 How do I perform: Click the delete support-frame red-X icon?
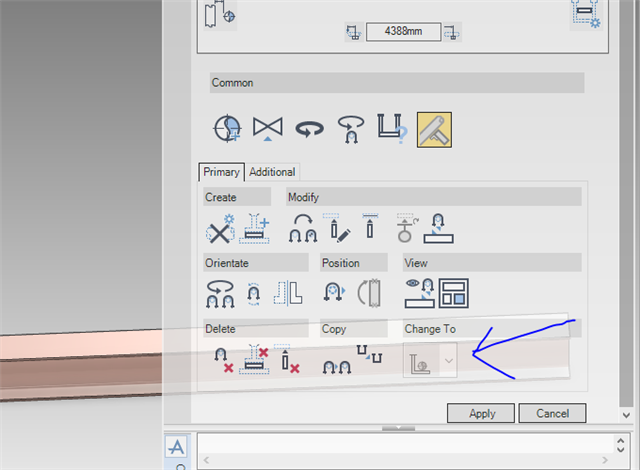click(254, 359)
